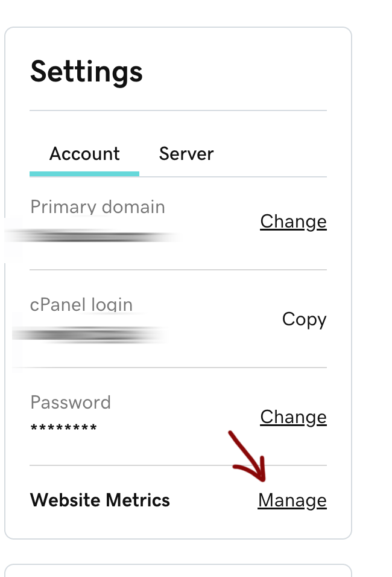Click the teal underline beneath Account

84,174
